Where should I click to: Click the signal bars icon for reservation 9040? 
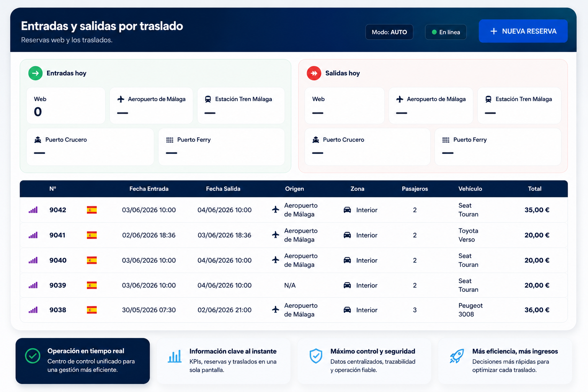33,260
